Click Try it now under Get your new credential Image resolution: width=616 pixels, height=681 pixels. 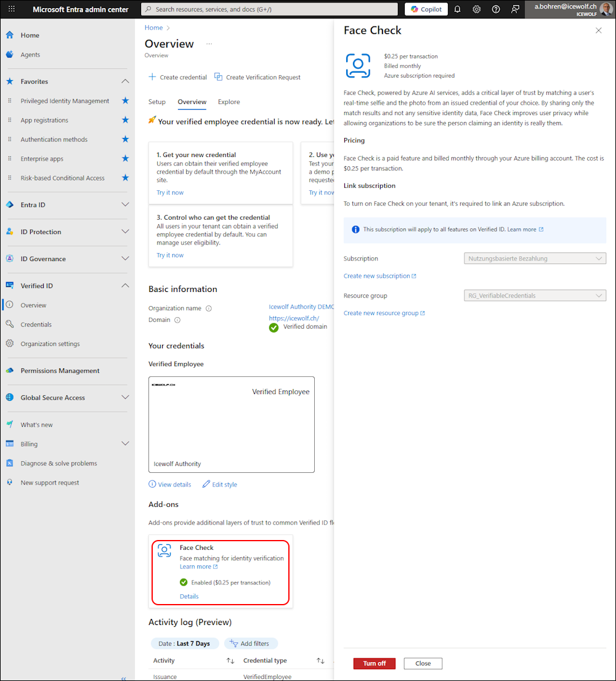tap(170, 192)
